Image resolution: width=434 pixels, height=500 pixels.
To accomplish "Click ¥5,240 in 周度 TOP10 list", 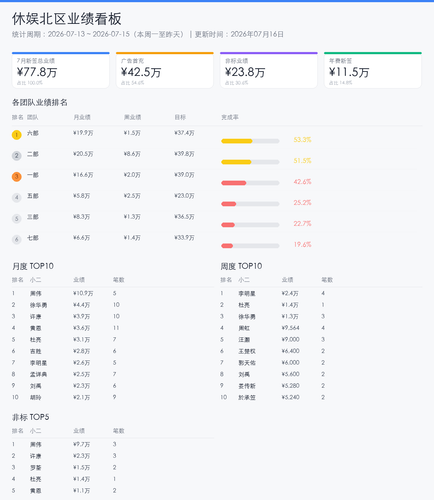I will point(291,397).
